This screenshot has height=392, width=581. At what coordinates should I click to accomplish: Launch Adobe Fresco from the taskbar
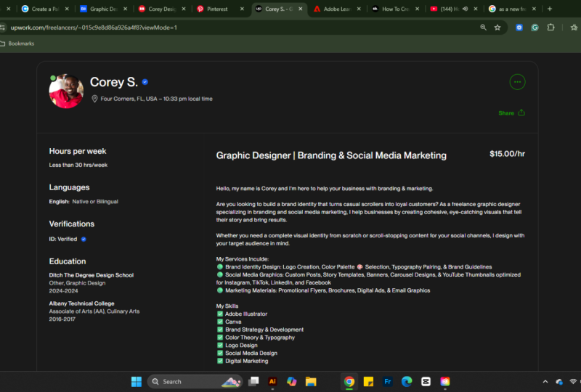[x=388, y=381]
